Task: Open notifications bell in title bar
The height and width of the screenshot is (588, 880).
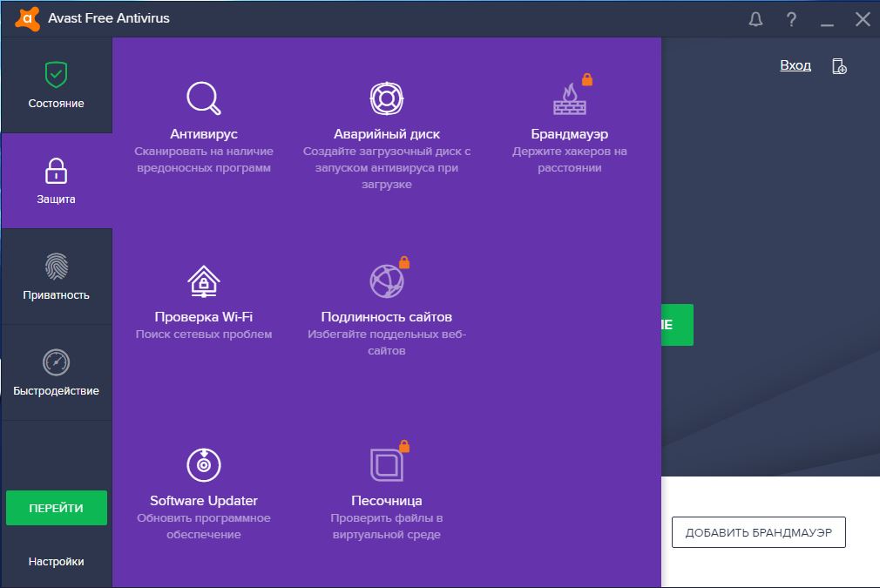Action: point(756,19)
